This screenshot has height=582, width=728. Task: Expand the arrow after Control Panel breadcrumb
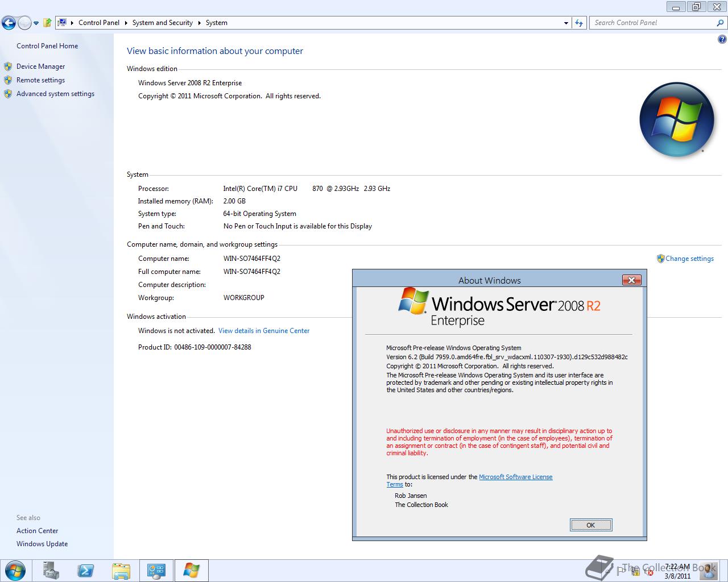(126, 23)
